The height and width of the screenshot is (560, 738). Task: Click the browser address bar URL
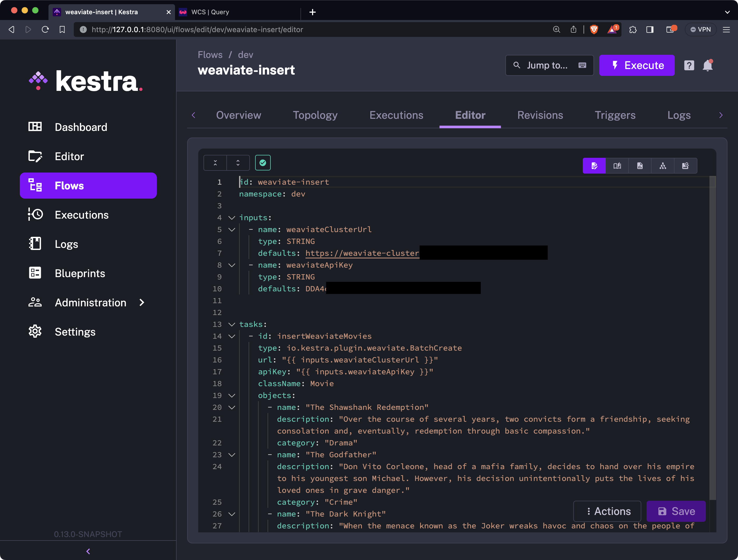(197, 29)
